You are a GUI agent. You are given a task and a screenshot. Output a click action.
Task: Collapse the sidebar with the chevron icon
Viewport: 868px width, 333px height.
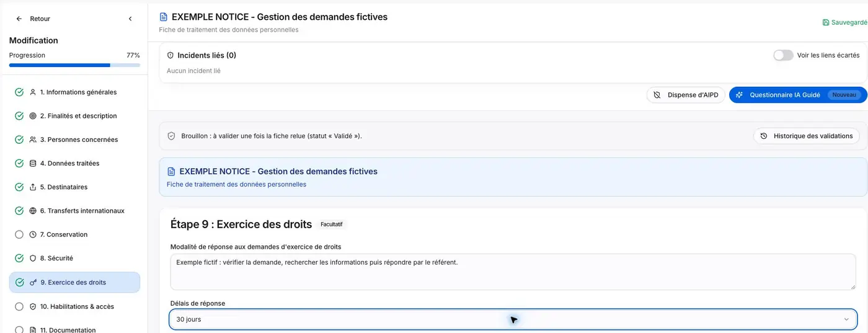coord(130,19)
